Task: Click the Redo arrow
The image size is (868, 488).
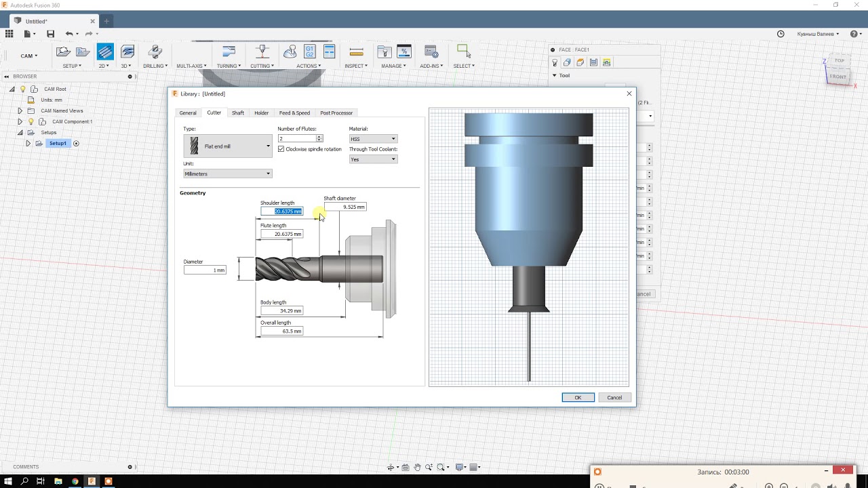Action: [89, 33]
